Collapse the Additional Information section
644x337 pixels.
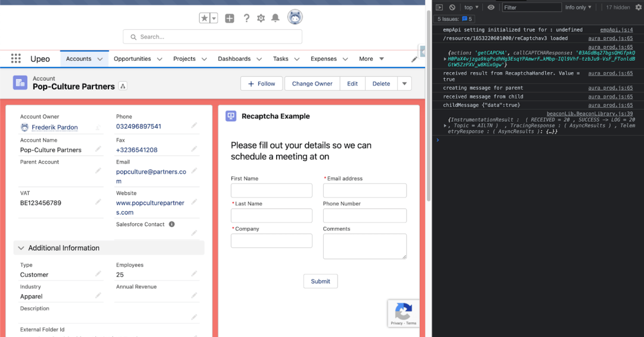click(x=109, y=248)
